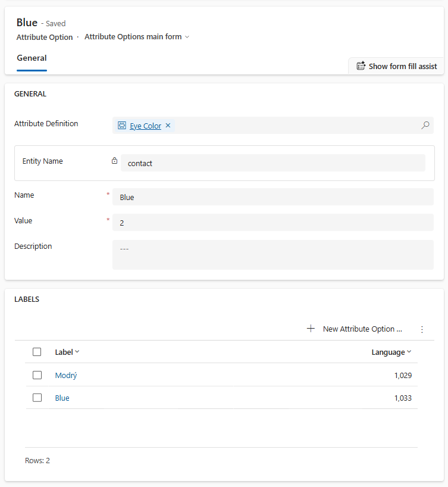This screenshot has width=448, height=487.
Task: Open the Blue label record in grid
Action: tap(62, 398)
